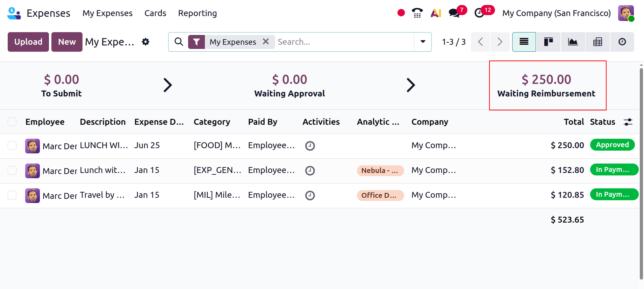
Task: Click the New button
Action: point(67,42)
